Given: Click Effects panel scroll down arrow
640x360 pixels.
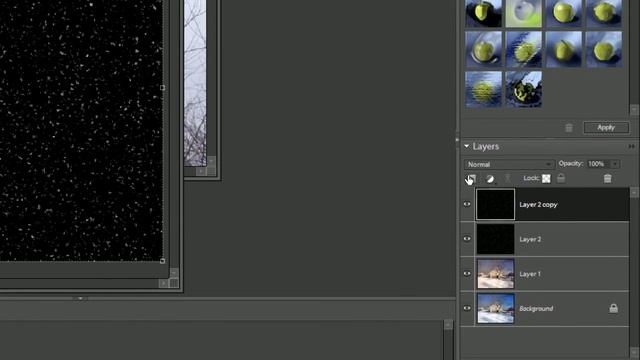Looking at the screenshot, I should [x=633, y=109].
